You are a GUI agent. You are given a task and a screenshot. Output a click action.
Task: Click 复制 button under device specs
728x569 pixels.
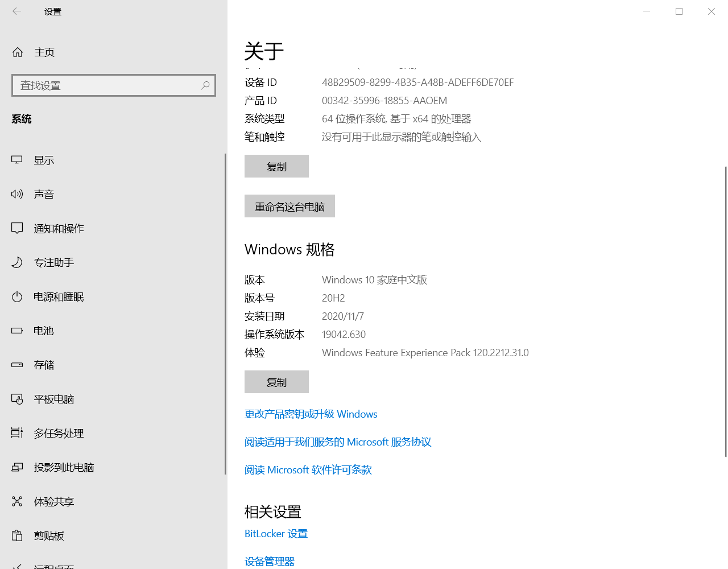pyautogui.click(x=276, y=166)
